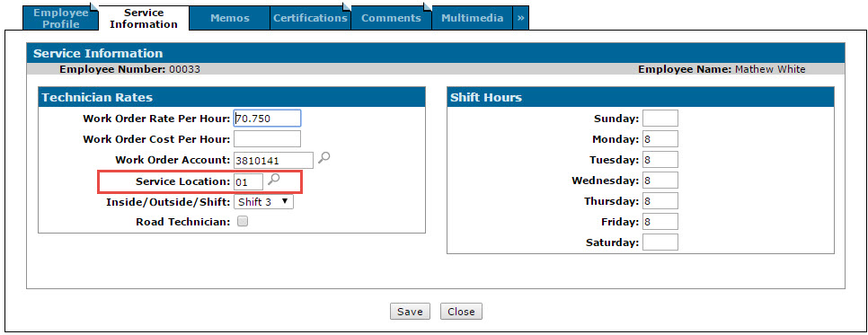Click the Work Order Account input field
This screenshot has width=868, height=335.
(x=274, y=160)
